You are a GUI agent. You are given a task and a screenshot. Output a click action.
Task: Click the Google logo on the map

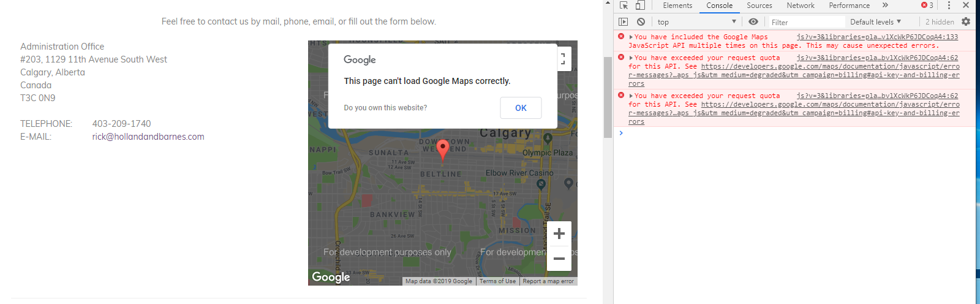coord(331,277)
